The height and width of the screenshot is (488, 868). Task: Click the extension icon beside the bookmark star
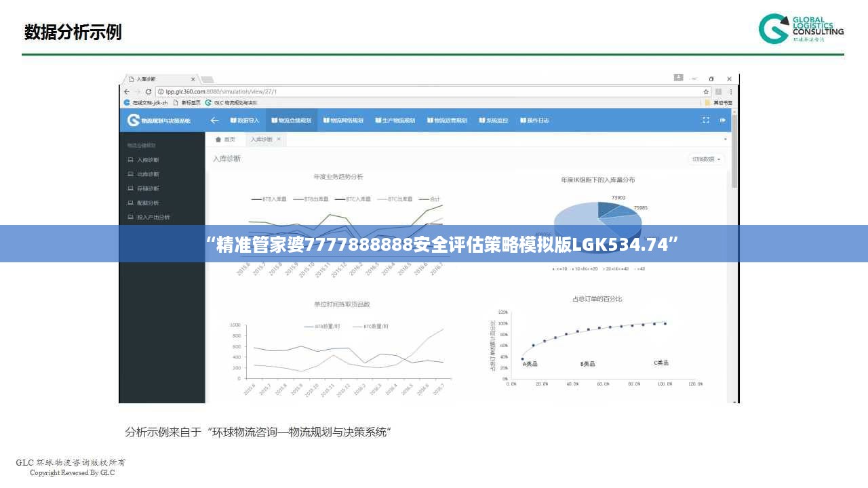[719, 91]
